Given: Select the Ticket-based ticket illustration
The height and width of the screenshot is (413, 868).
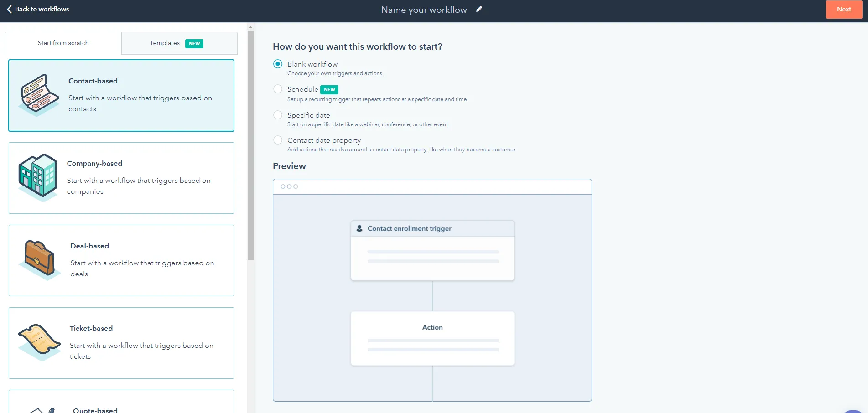Looking at the screenshot, I should coord(39,342).
